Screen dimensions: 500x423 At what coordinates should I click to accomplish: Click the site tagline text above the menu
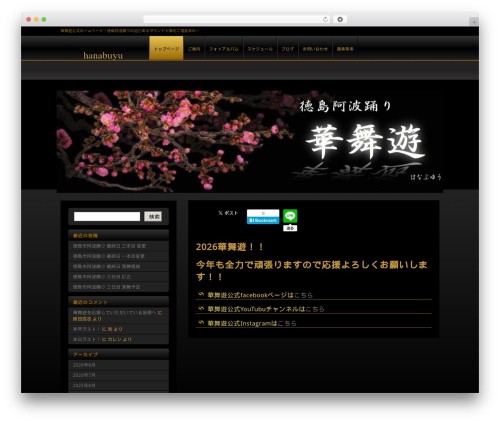tap(130, 31)
